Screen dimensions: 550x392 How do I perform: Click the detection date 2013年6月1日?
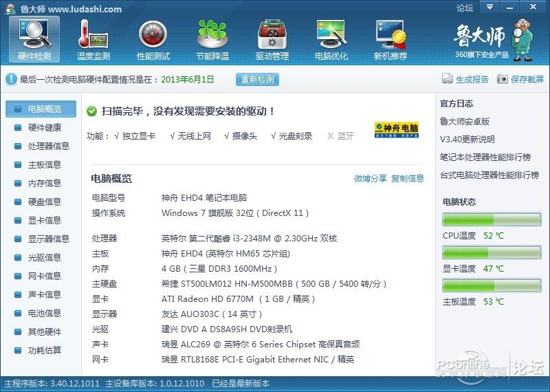tap(187, 79)
